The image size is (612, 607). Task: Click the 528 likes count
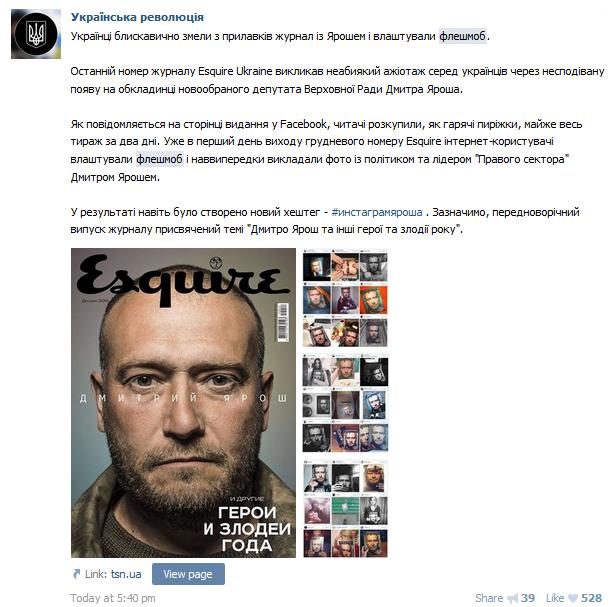click(x=591, y=598)
